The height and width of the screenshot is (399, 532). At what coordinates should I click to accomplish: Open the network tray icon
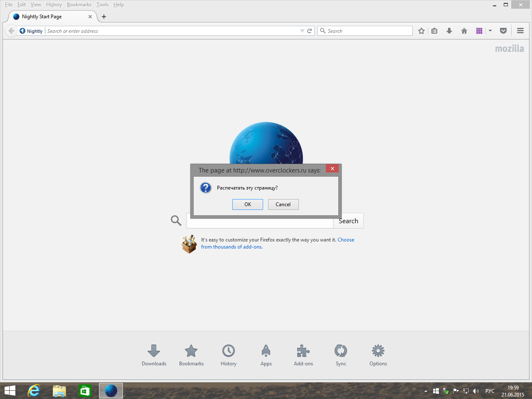click(466, 391)
